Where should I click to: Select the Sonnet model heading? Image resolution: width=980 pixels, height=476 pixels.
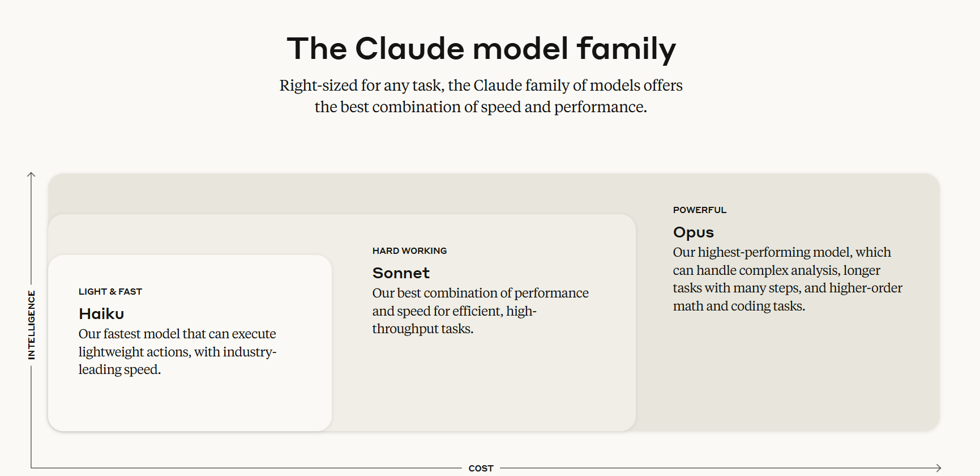click(401, 273)
